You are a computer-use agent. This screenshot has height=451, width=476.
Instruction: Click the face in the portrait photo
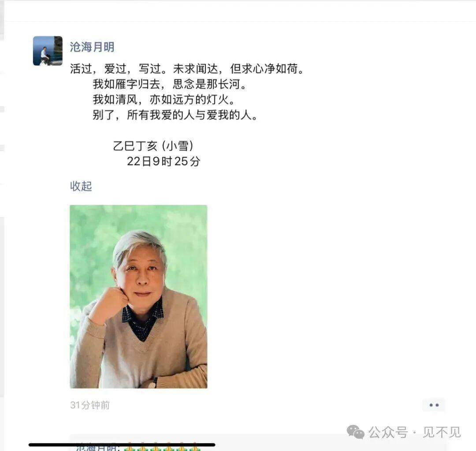click(141, 273)
